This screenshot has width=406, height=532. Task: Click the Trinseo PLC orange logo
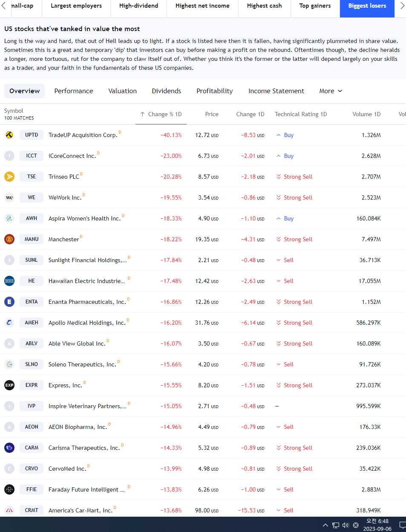click(x=9, y=177)
